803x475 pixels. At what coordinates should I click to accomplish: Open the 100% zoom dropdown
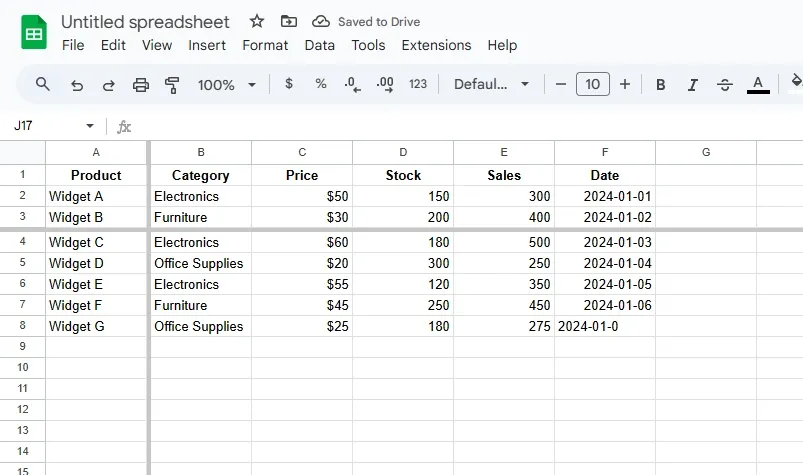click(x=227, y=85)
